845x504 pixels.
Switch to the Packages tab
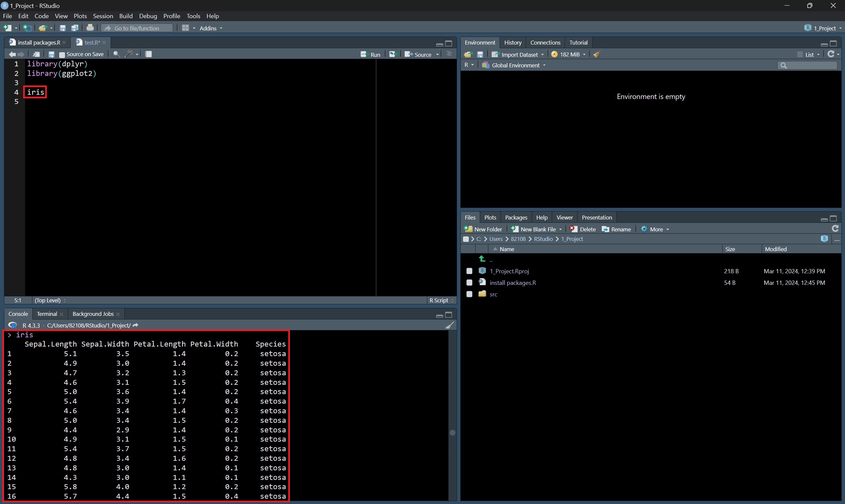tap(516, 218)
